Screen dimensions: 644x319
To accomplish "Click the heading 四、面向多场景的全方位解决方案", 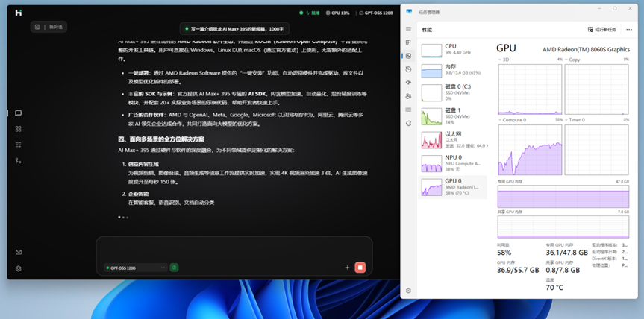I will tap(161, 139).
